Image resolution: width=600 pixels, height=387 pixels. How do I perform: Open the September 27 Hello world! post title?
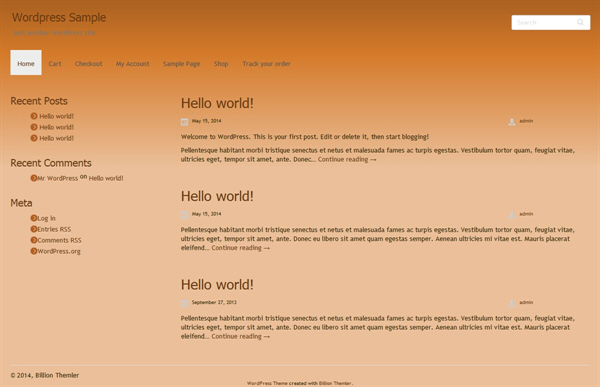point(217,285)
